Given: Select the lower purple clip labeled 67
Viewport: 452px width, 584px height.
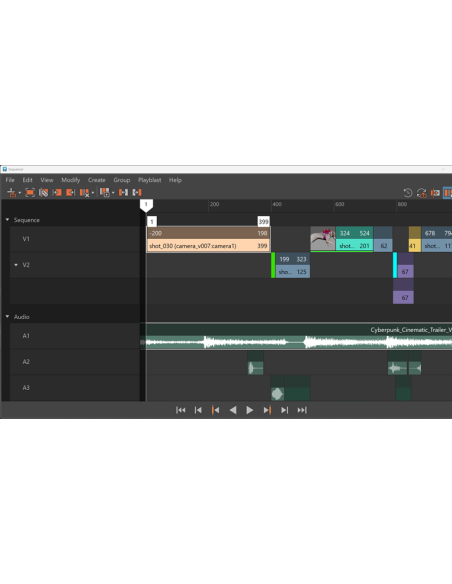Looking at the screenshot, I should (x=403, y=291).
